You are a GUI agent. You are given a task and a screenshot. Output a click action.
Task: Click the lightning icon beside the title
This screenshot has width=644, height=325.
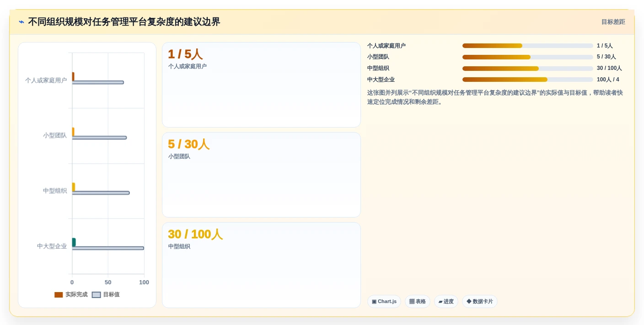[x=21, y=22]
